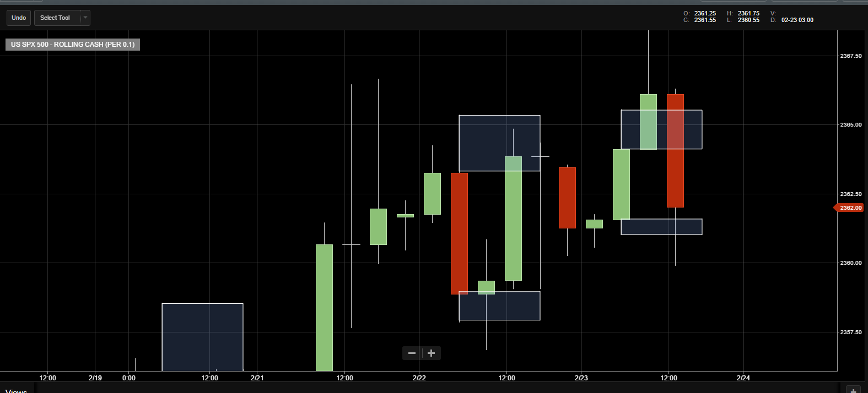868x393 pixels.
Task: Click the Select Tool dropdown arrow
Action: (x=85, y=18)
